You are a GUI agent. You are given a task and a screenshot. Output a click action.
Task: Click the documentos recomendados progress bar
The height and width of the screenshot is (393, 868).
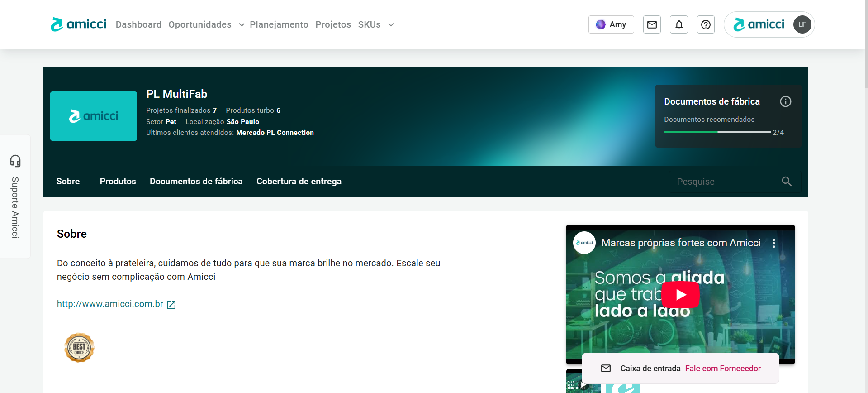click(x=717, y=132)
